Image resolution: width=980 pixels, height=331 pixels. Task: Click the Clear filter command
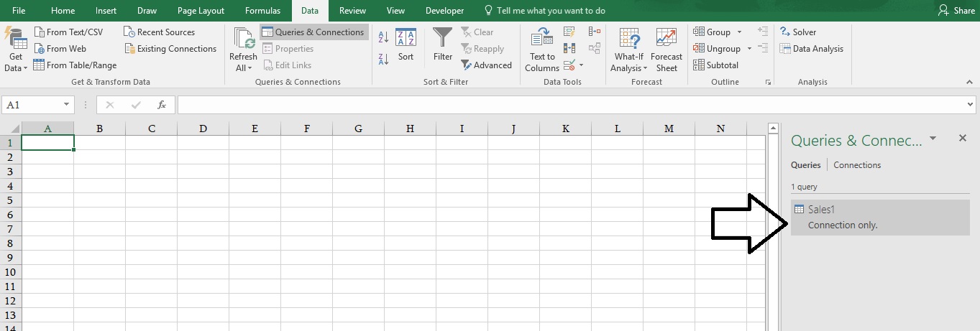(477, 32)
